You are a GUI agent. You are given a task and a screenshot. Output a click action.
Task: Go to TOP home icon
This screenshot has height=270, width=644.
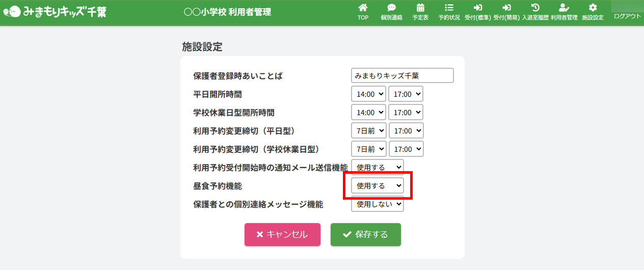coord(363,8)
